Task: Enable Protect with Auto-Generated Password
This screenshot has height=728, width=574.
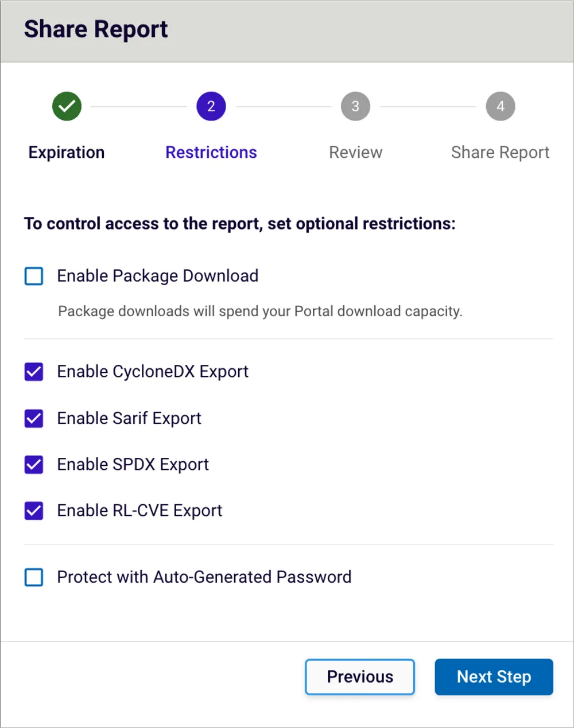Action: (x=34, y=577)
